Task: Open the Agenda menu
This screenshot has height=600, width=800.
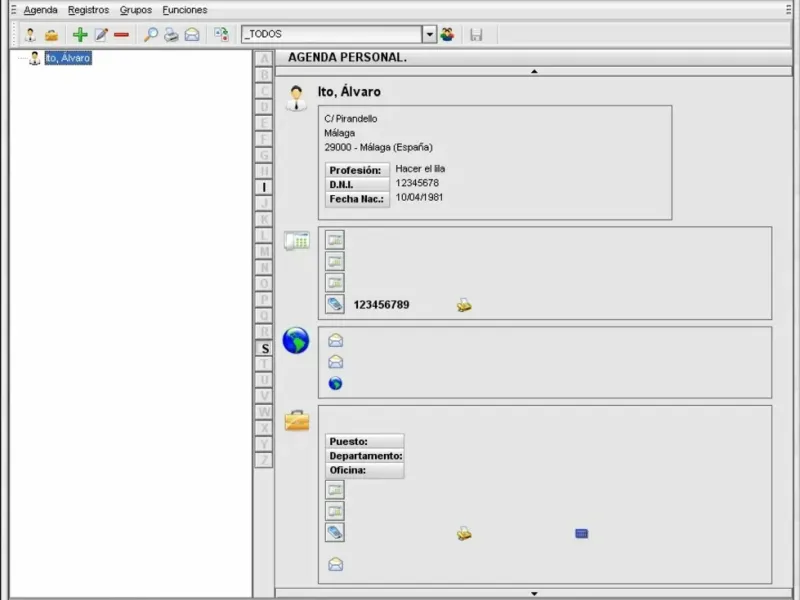Action: pos(41,10)
